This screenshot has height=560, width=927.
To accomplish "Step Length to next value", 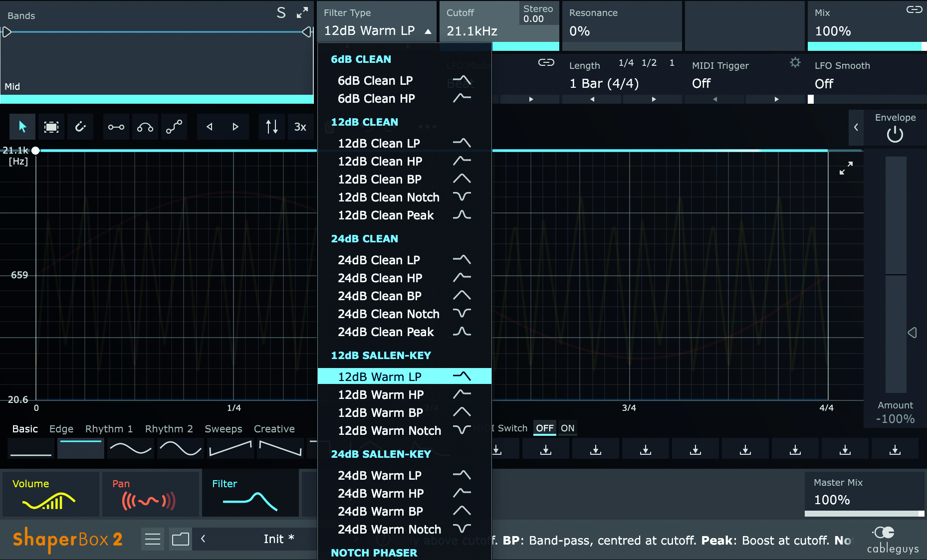I will pyautogui.click(x=654, y=99).
